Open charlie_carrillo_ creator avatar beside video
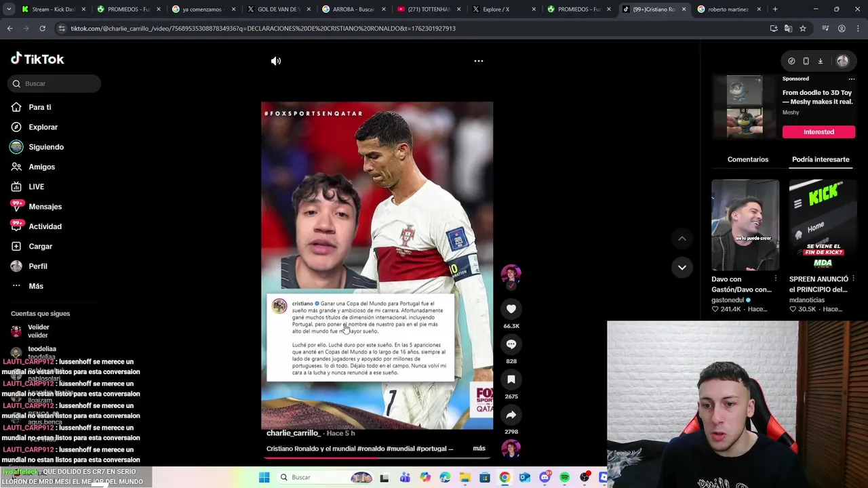This screenshot has height=488, width=868. tap(511, 274)
